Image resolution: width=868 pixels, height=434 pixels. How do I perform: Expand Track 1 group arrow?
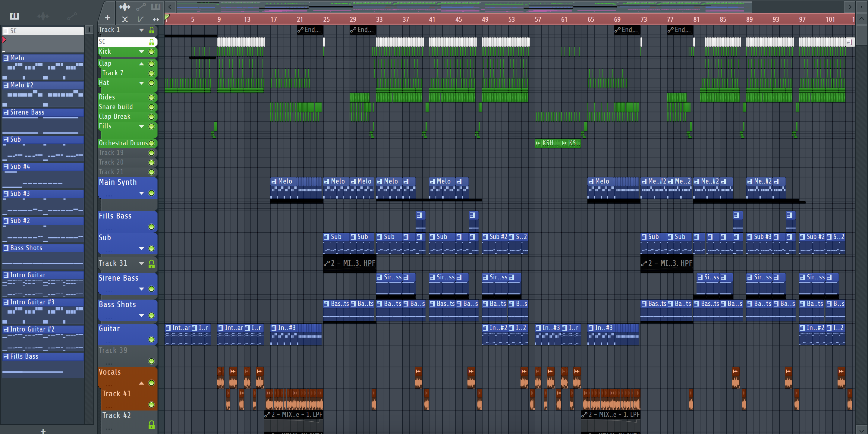[x=142, y=30]
